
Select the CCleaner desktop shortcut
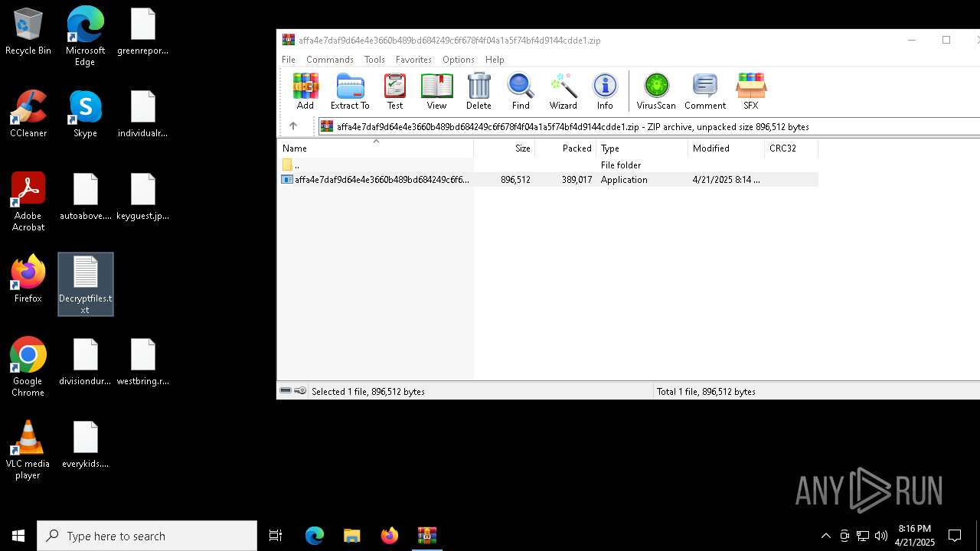(28, 114)
